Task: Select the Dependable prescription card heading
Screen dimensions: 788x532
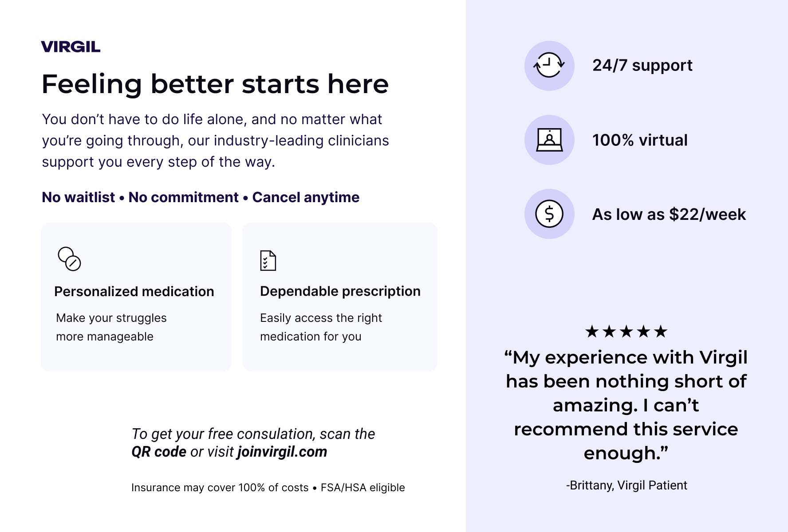Action: click(340, 291)
